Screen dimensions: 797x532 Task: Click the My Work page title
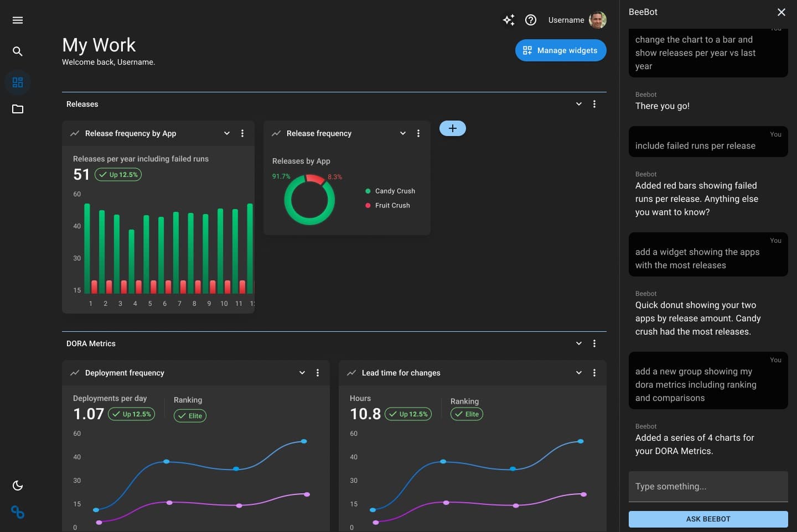[99, 45]
